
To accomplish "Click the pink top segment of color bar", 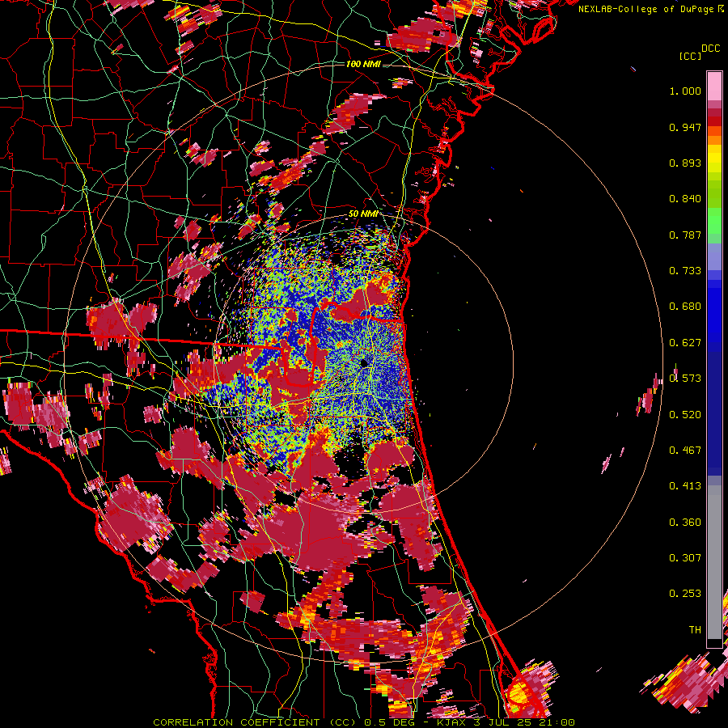I will 714,86.
